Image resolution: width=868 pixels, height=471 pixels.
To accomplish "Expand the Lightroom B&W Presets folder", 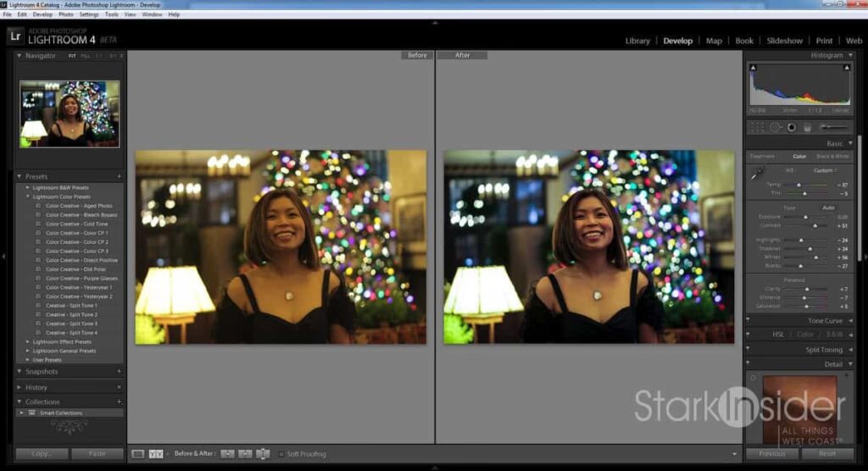I will tap(28, 187).
